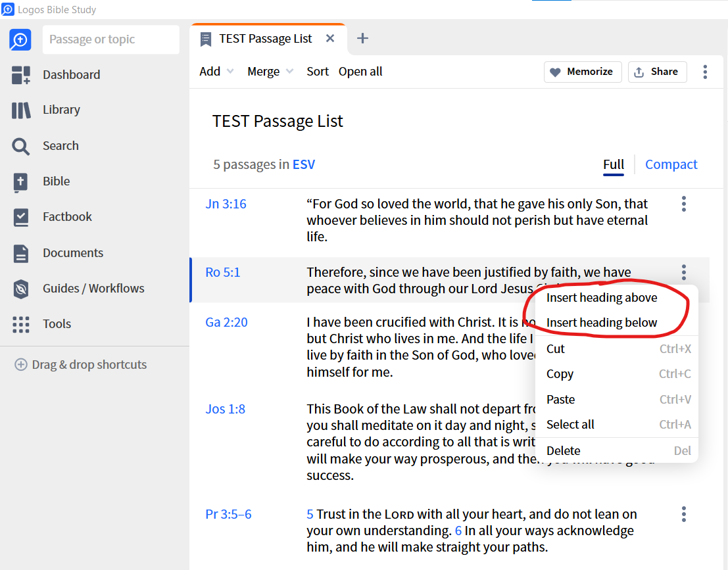Screen dimensions: 728x570
Task: Expand the Merge dropdown
Action: click(x=270, y=72)
